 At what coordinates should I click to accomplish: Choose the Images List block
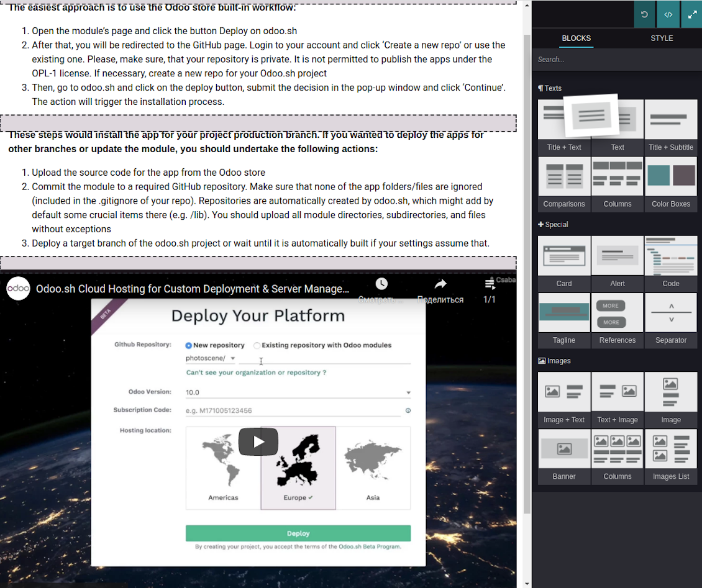pyautogui.click(x=671, y=456)
